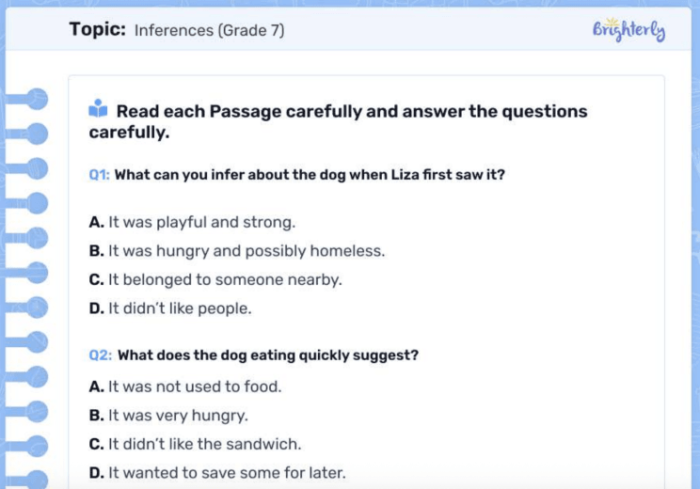Image resolution: width=700 pixels, height=489 pixels.
Task: Click the Q1 question about Liza's dog
Action: coord(310,175)
